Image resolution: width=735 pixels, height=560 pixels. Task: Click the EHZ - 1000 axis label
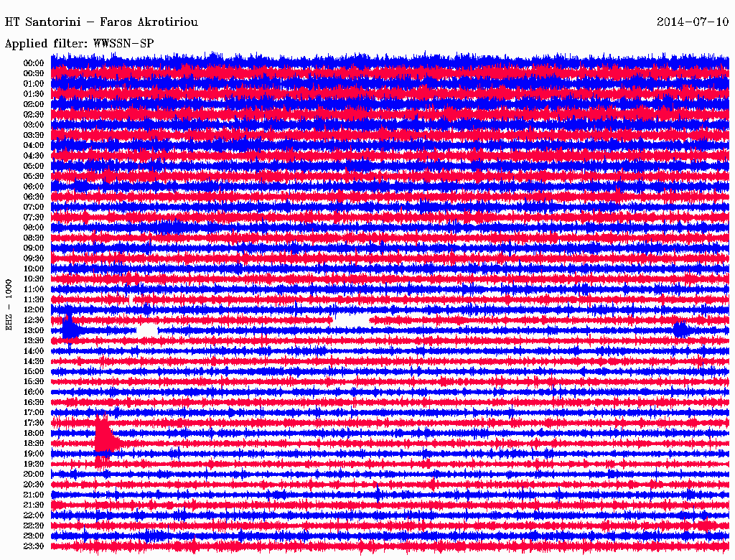pos(9,304)
